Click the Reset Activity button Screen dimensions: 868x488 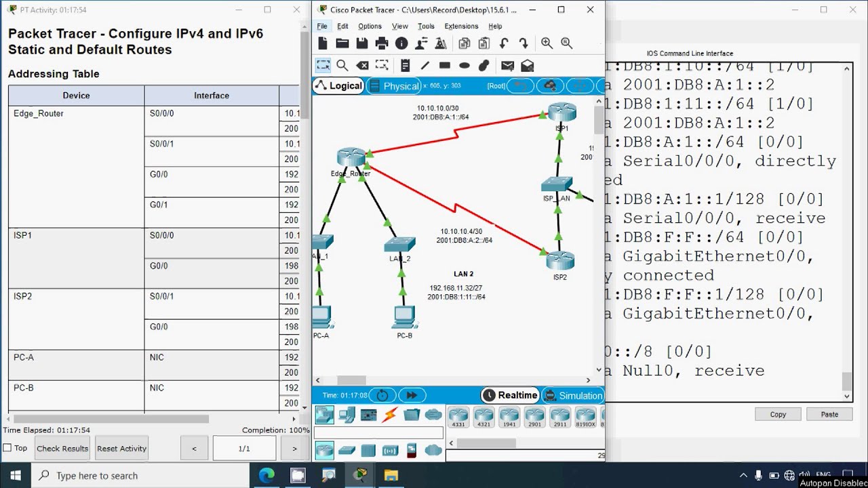pos(121,448)
